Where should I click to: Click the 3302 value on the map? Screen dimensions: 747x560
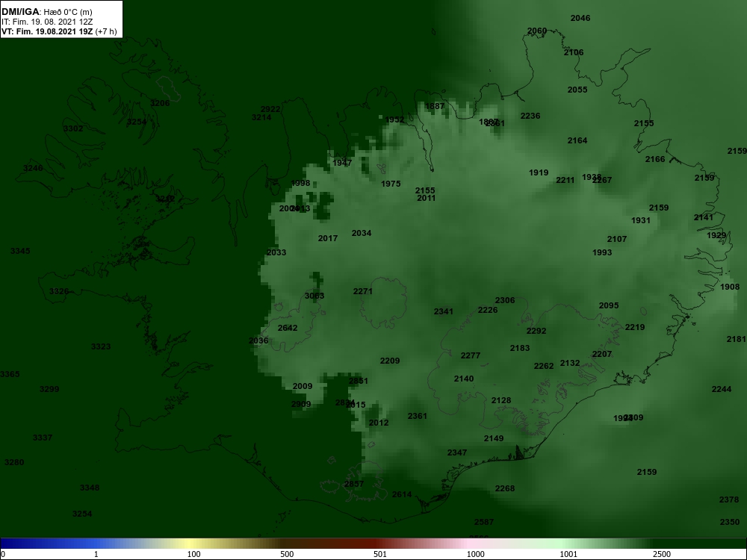[x=73, y=128]
